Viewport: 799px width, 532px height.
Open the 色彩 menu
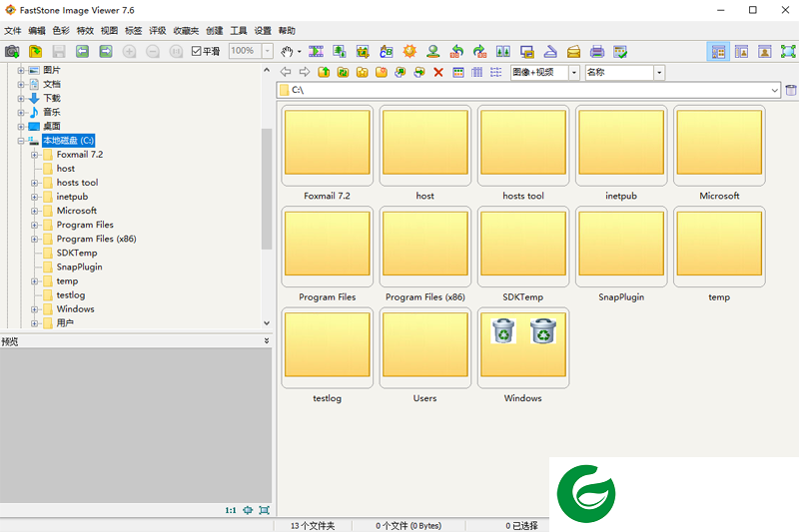point(61,31)
